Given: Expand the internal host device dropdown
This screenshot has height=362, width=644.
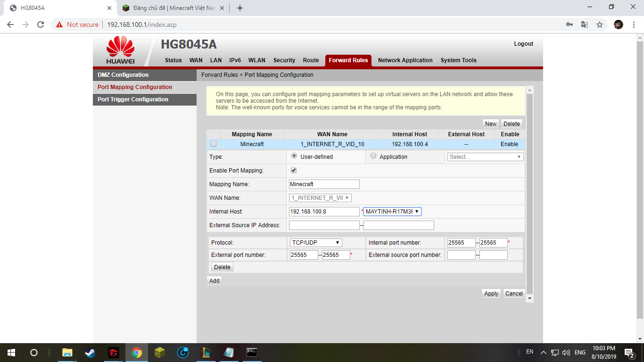Looking at the screenshot, I should tap(392, 212).
